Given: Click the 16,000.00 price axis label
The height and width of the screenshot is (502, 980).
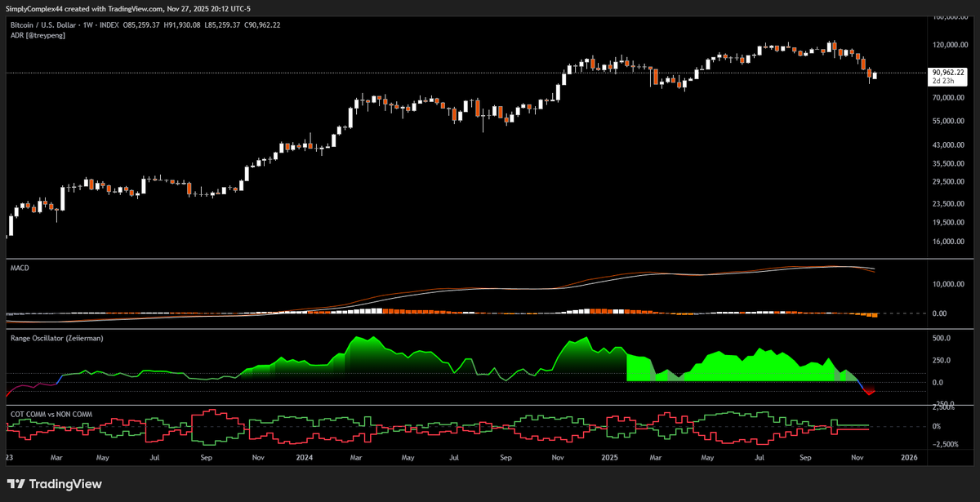Looking at the screenshot, I should [x=950, y=242].
